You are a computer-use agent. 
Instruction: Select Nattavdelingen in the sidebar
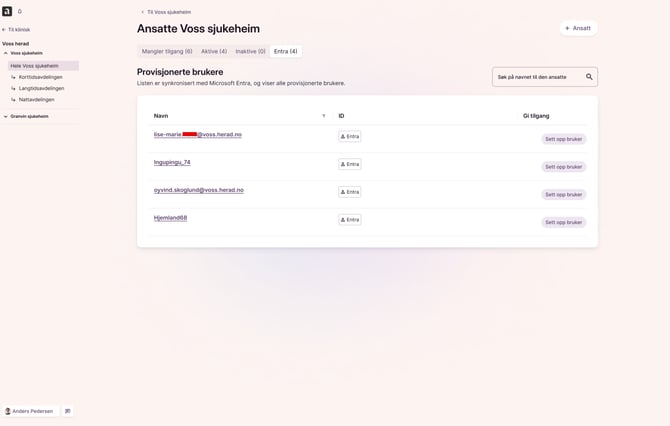37,99
